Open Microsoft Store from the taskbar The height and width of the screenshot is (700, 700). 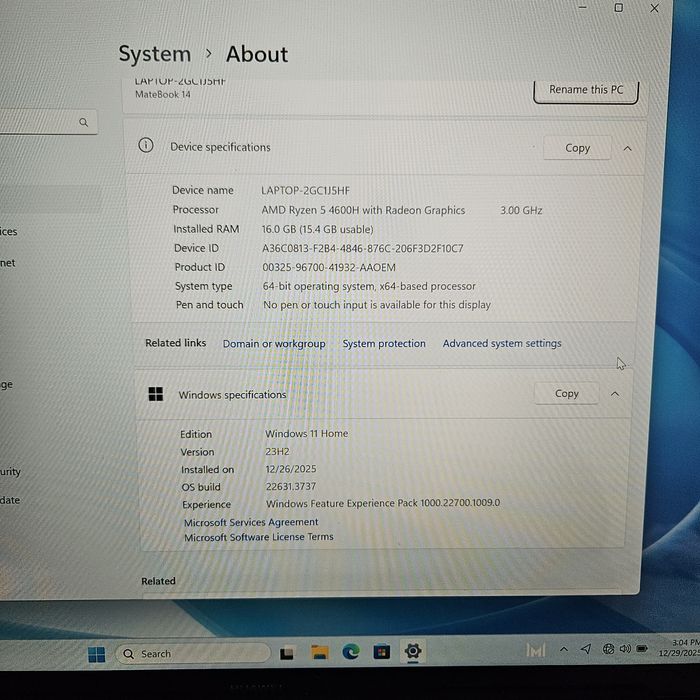coord(382,652)
